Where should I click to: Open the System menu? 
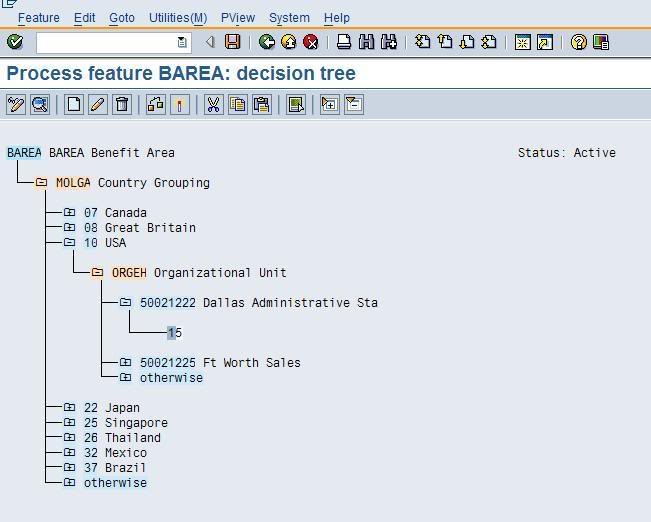tap(289, 18)
